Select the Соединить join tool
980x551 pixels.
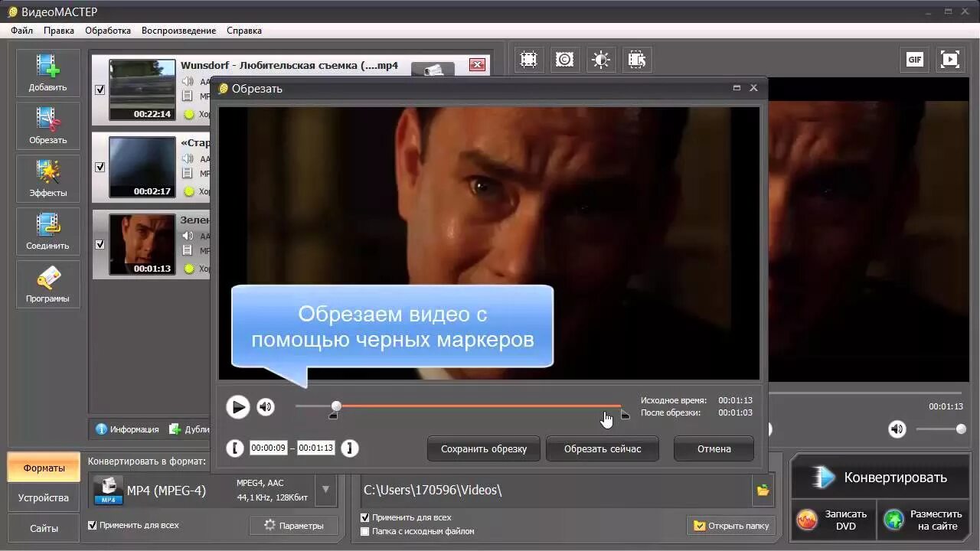tap(47, 232)
